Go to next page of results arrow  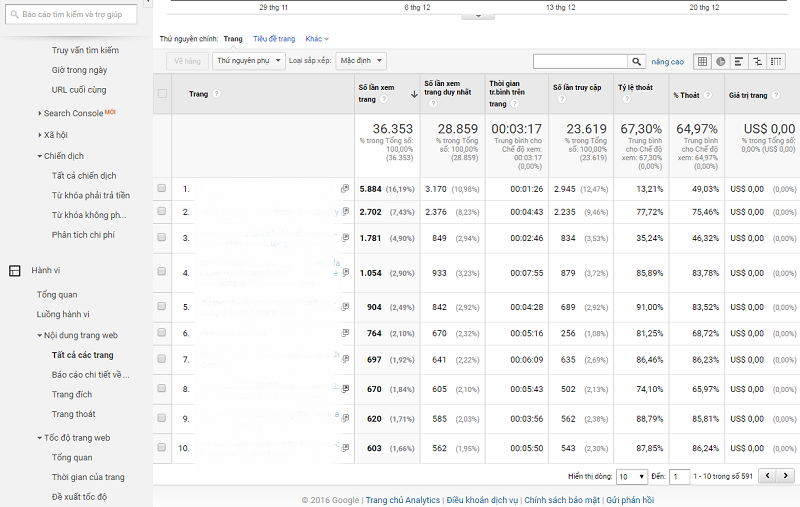(x=785, y=477)
